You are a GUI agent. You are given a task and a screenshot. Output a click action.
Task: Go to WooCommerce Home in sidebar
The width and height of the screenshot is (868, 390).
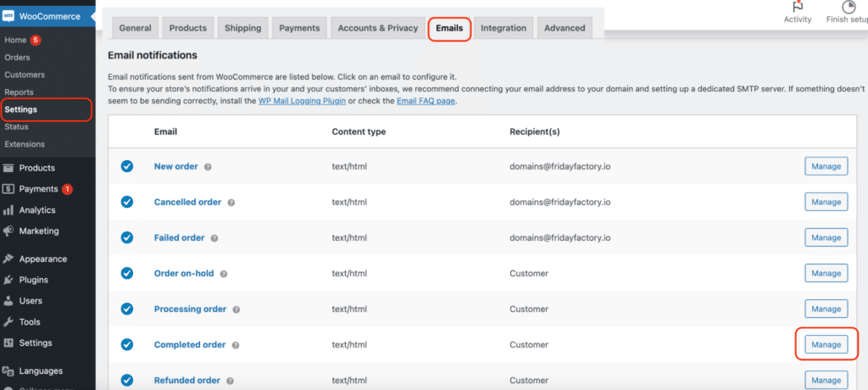[15, 40]
